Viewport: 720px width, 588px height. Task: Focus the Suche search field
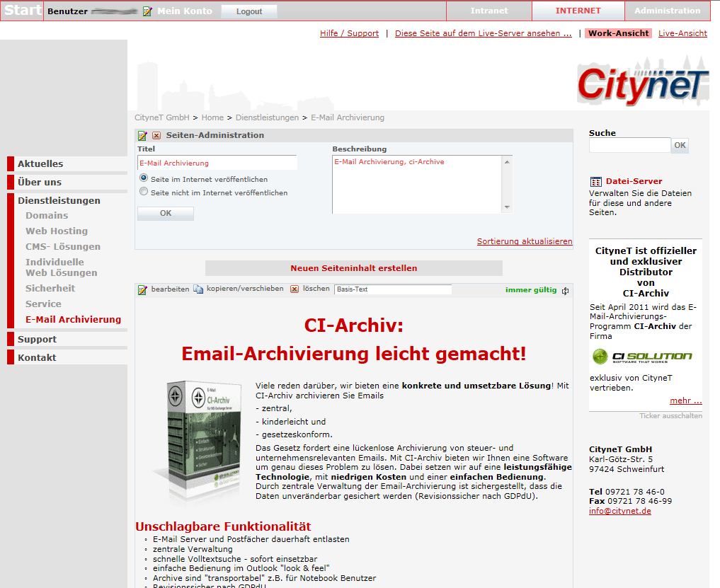pos(629,146)
